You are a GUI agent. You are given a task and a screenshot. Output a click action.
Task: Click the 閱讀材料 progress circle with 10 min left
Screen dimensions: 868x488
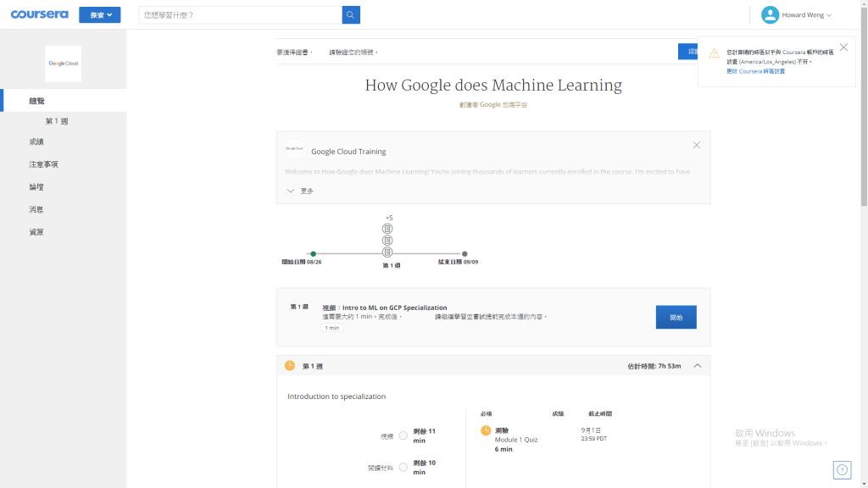[403, 468]
